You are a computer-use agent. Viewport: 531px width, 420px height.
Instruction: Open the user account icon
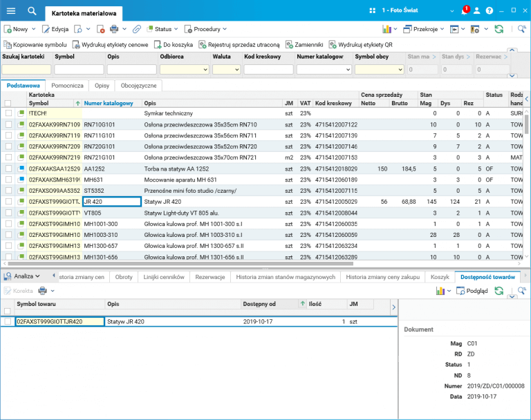(477, 11)
